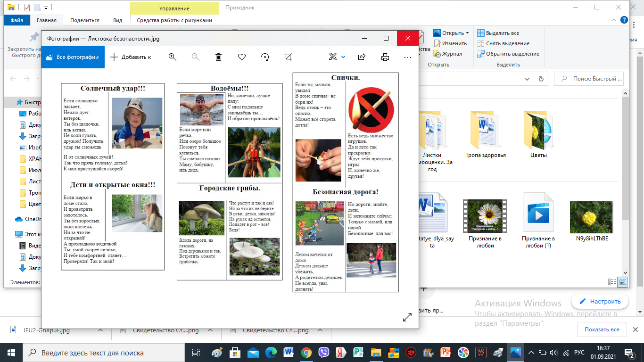Screen dimensions: 644x362
Task: Open Yandex browser from the taskbar
Action: click(341, 352)
